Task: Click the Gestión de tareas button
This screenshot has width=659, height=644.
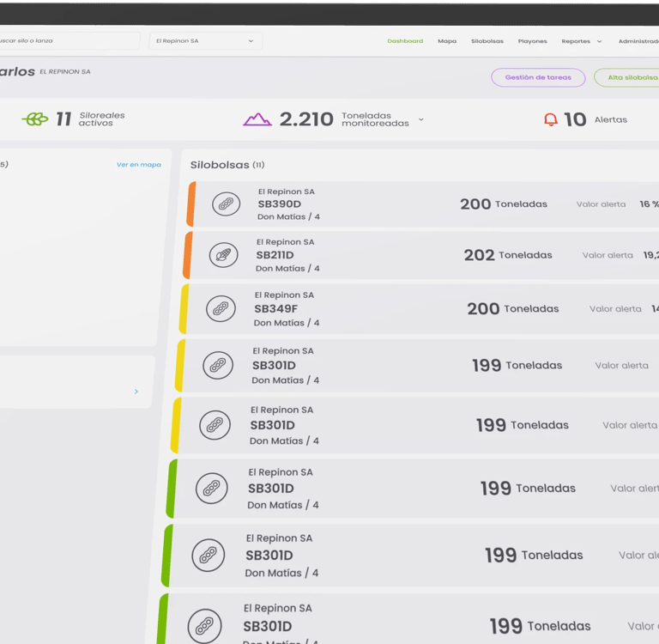Action: 538,77
